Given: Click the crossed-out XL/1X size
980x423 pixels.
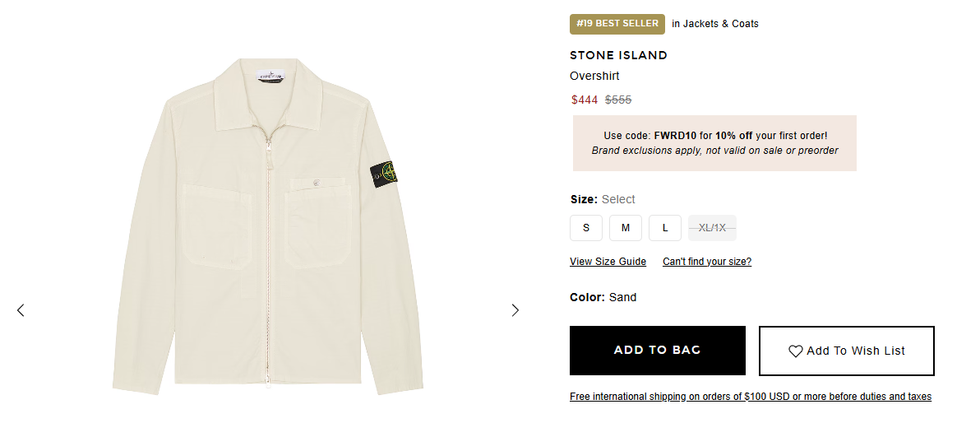Looking at the screenshot, I should pos(712,228).
